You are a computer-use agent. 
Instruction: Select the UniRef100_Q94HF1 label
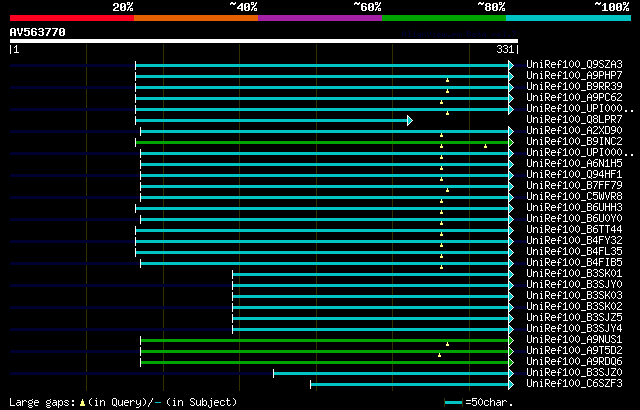[x=574, y=175]
